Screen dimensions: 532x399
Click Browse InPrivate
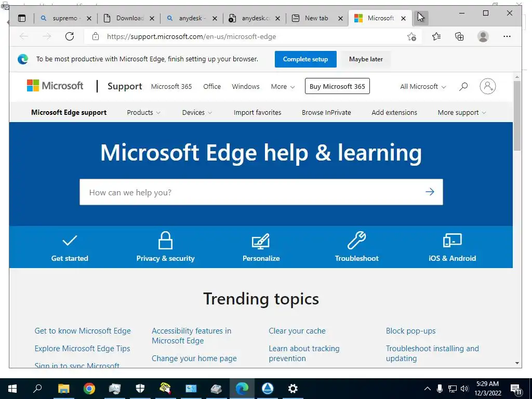(326, 112)
